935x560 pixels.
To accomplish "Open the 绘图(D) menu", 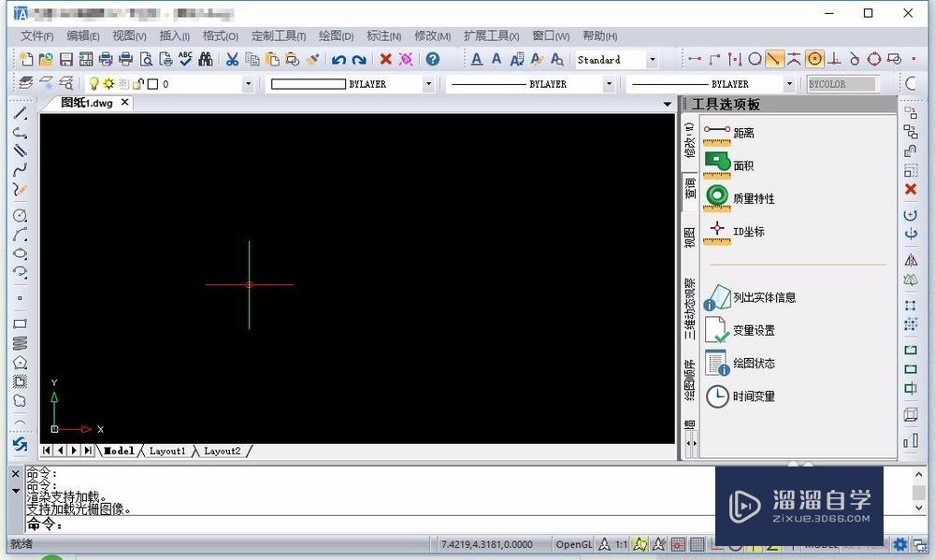I will 336,36.
